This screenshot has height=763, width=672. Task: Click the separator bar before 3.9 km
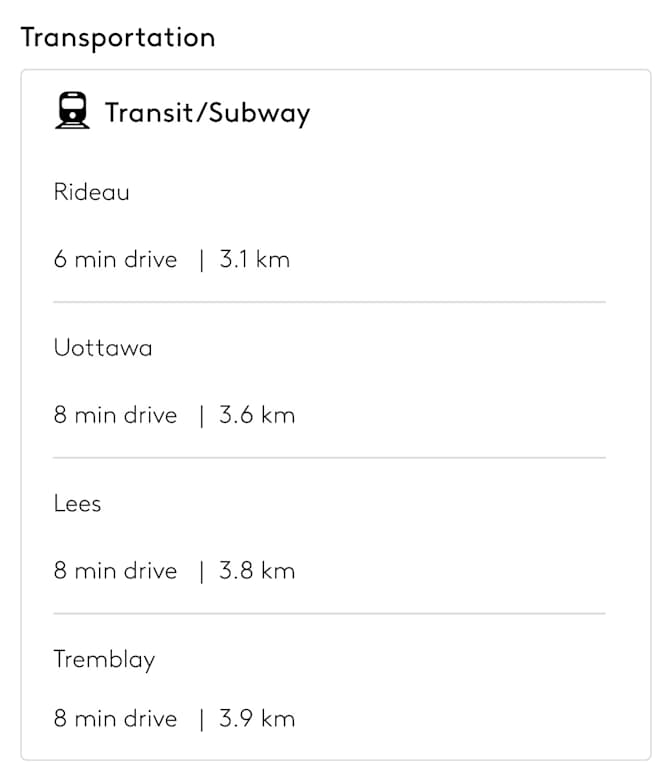[x=201, y=720]
